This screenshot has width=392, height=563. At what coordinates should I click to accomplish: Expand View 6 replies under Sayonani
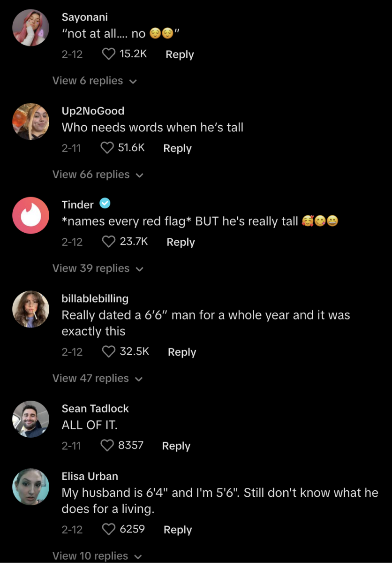click(x=94, y=81)
